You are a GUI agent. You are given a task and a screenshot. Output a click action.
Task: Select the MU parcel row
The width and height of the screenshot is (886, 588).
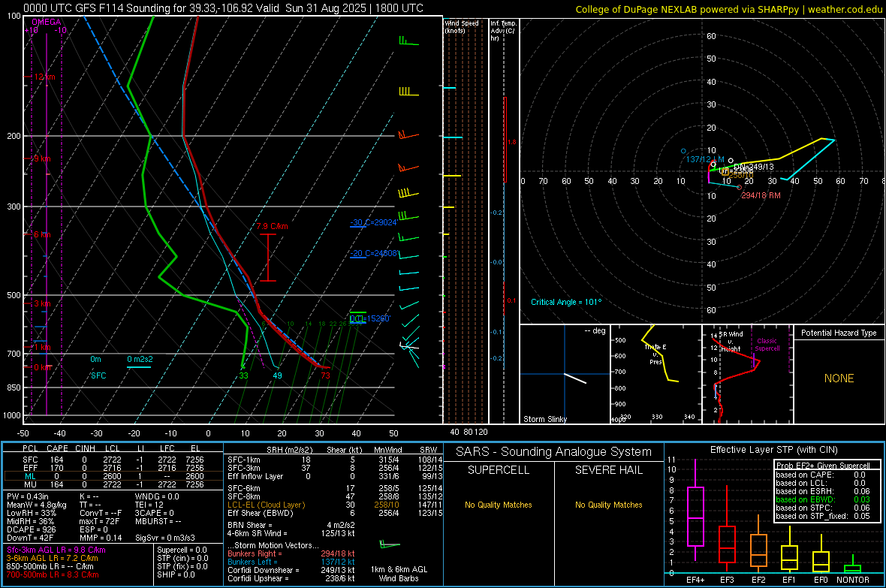[x=113, y=484]
